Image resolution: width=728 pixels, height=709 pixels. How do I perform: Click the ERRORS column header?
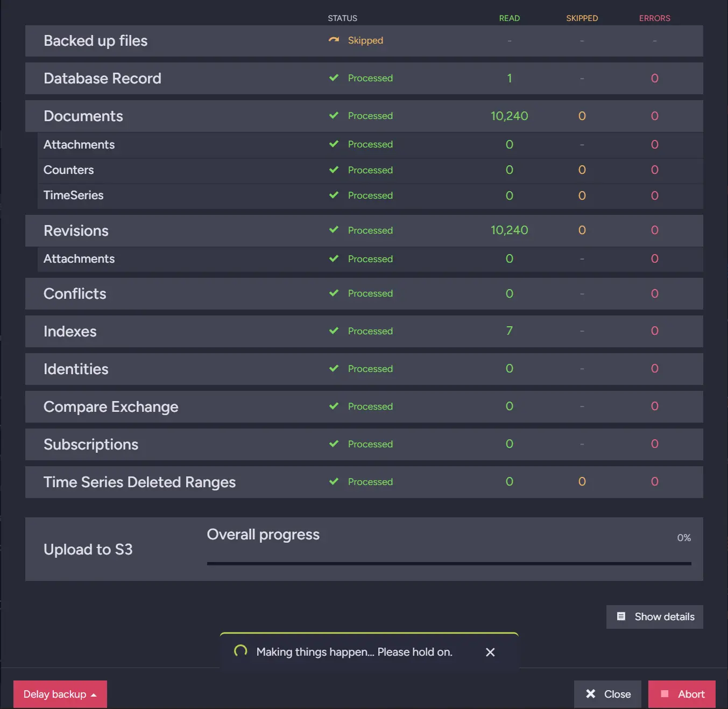tap(654, 18)
